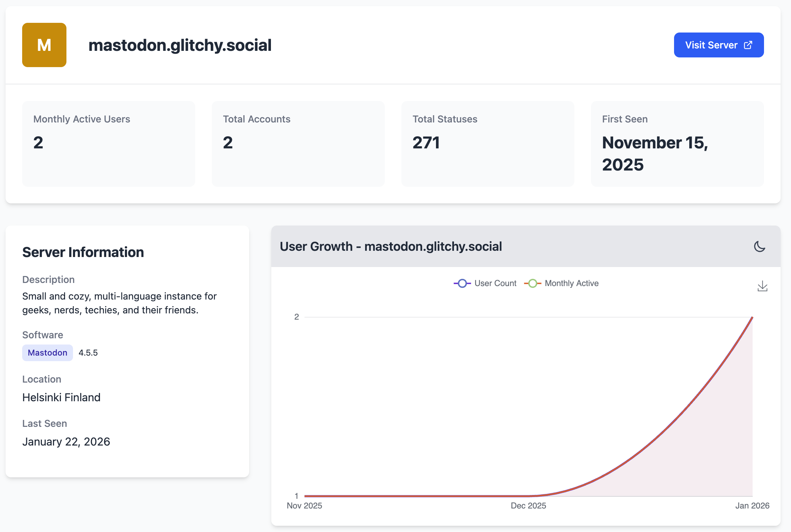Viewport: 791px width, 532px height.
Task: Click the Mastodon software badge
Action: pyautogui.click(x=47, y=353)
